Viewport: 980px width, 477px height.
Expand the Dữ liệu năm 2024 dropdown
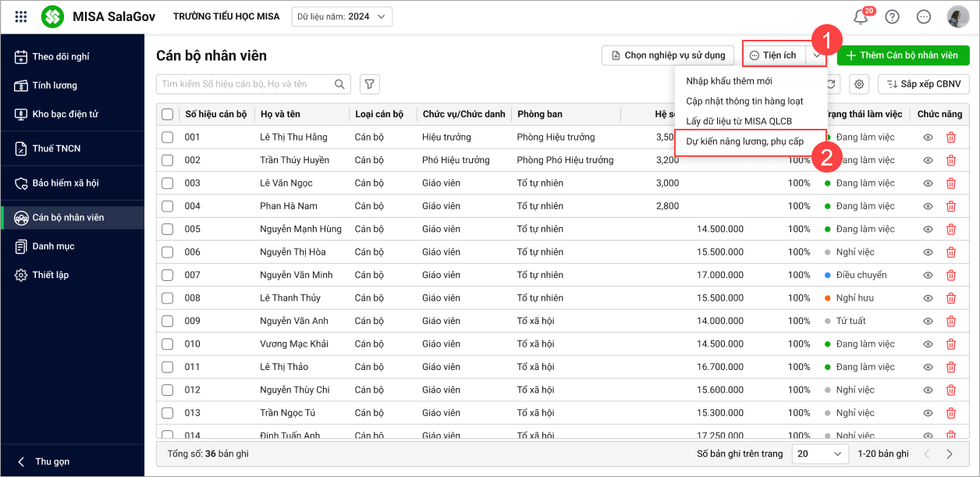tap(342, 16)
